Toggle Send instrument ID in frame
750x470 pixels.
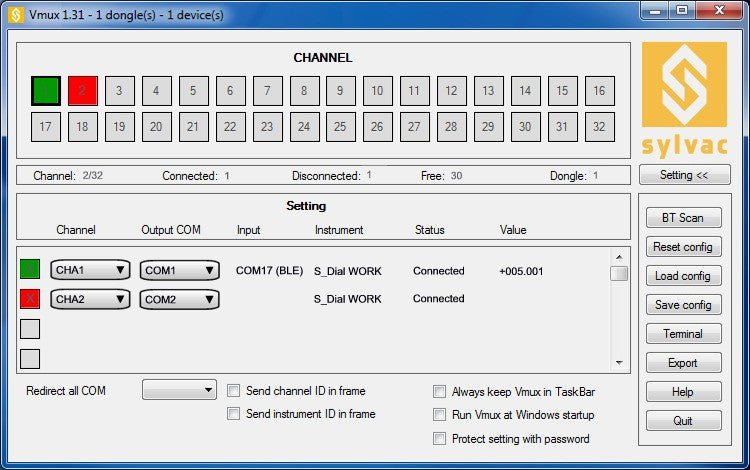coord(234,413)
